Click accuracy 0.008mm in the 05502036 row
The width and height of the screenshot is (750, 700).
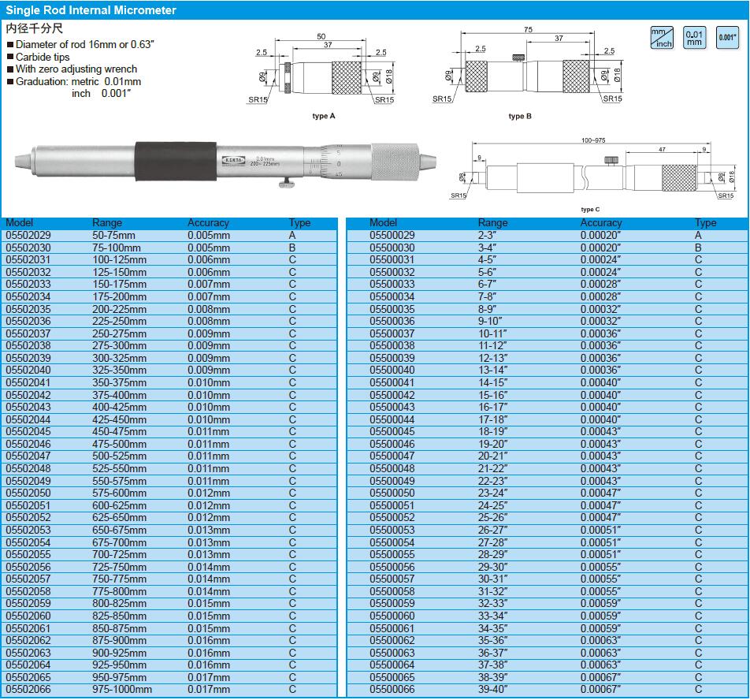tap(209, 321)
